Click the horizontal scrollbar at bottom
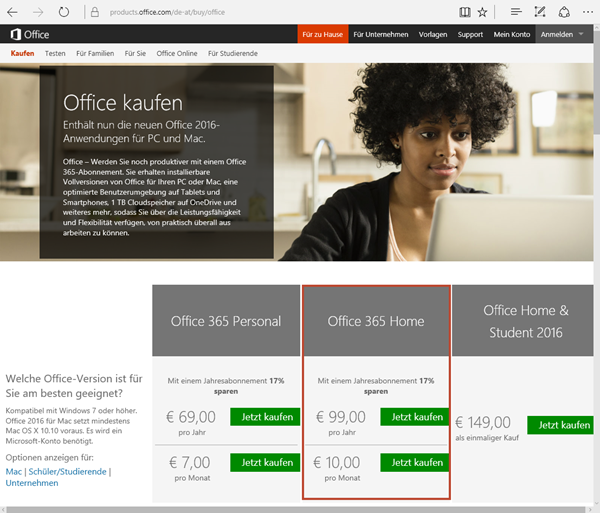 tap(297, 510)
